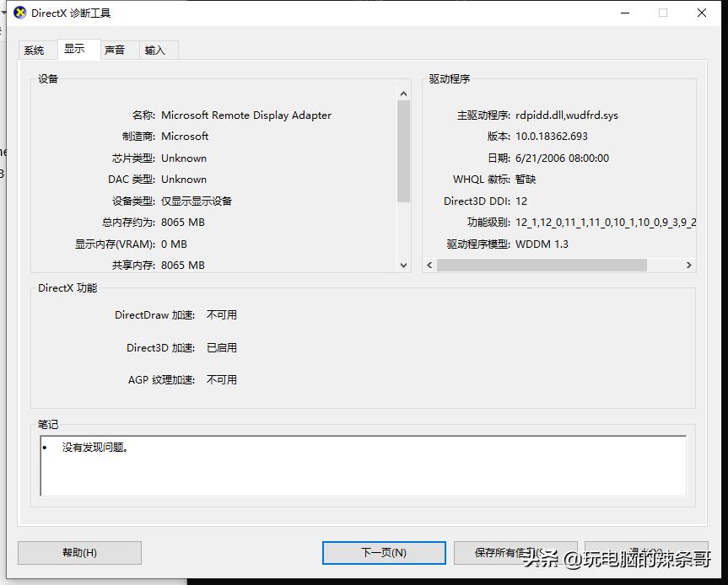Switch to the 系统 tab
Viewport: 728px width, 585px height.
click(x=35, y=50)
